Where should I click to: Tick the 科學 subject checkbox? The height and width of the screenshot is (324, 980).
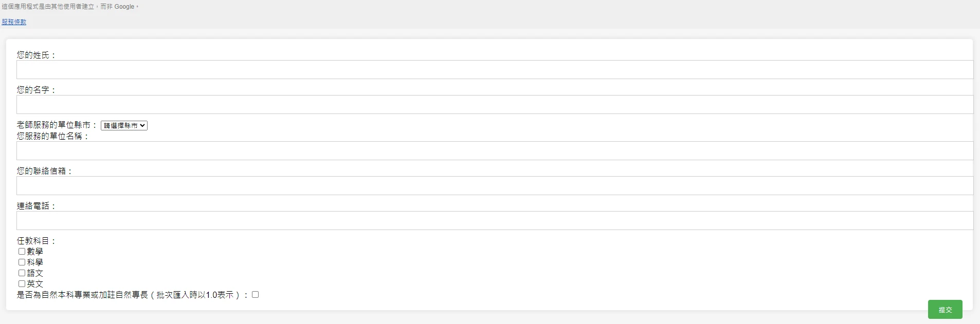point(22,262)
